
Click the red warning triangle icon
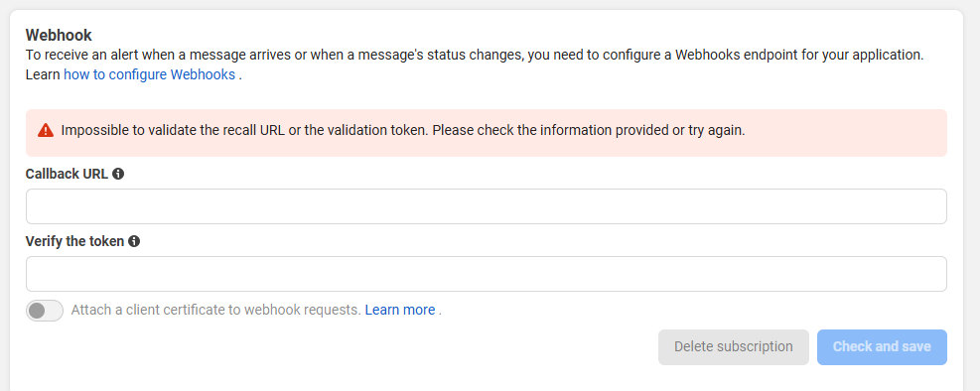coord(46,131)
